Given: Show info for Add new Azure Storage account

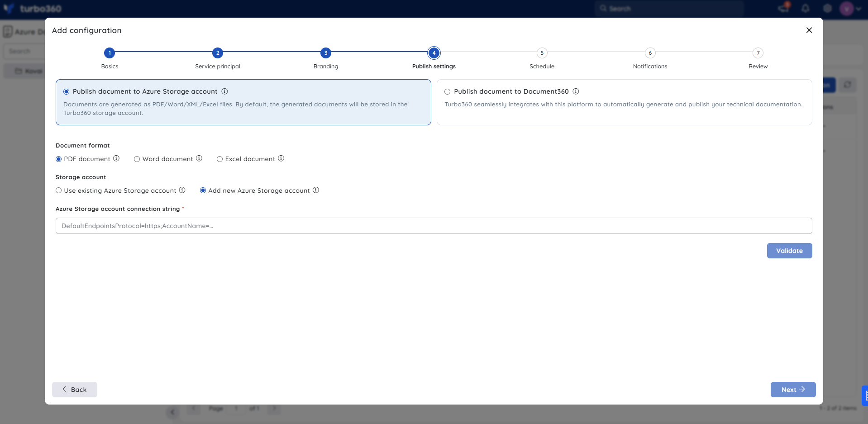Looking at the screenshot, I should tap(316, 190).
